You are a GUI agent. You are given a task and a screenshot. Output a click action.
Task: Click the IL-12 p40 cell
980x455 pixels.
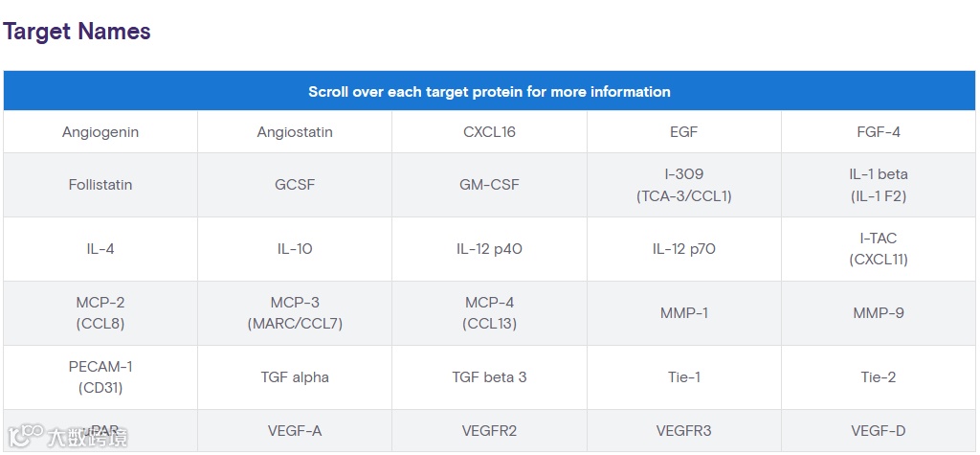pos(489,249)
